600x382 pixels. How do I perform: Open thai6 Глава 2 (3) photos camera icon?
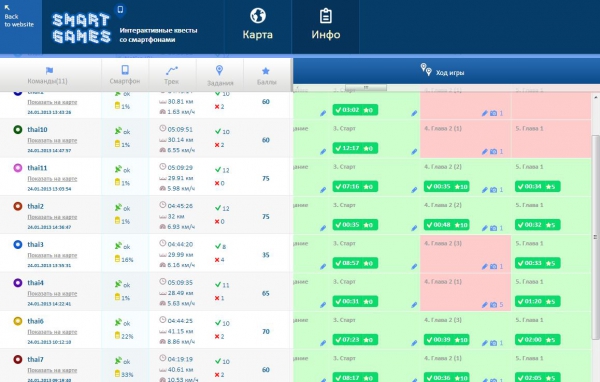click(494, 343)
